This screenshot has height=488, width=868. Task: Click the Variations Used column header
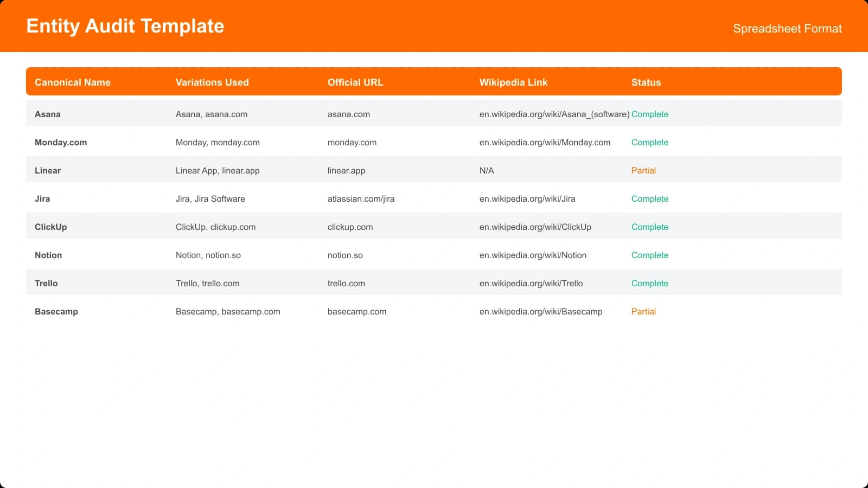point(212,82)
